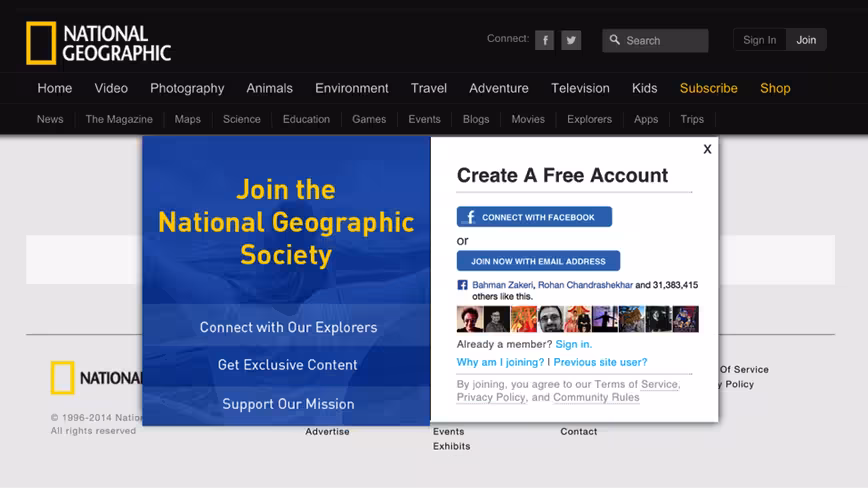Click Get Exclusive Content banner

287,365
